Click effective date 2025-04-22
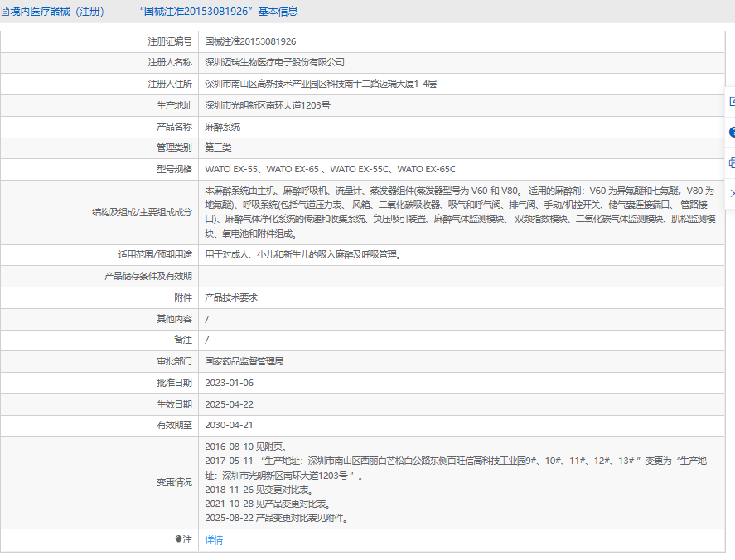This screenshot has height=560, width=735. tap(229, 404)
